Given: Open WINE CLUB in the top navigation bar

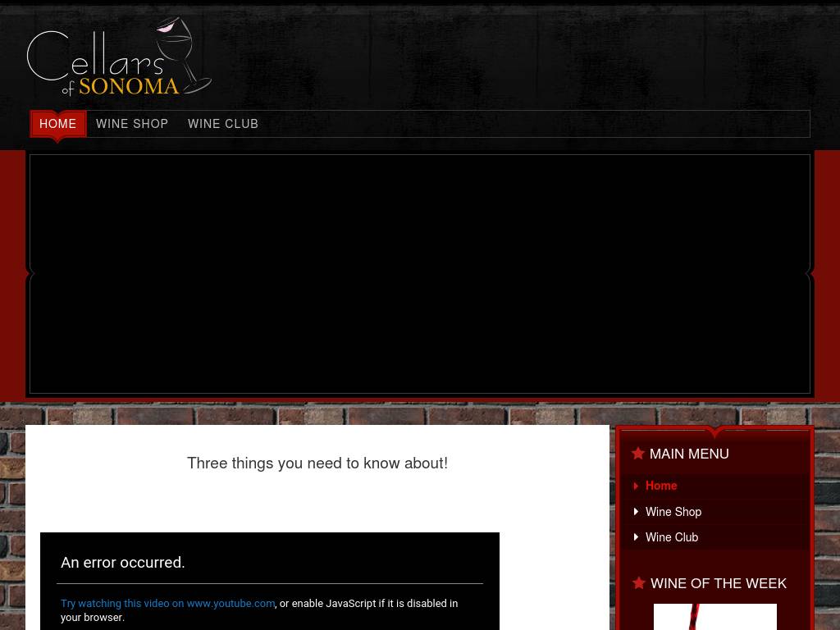Looking at the screenshot, I should click(x=223, y=124).
